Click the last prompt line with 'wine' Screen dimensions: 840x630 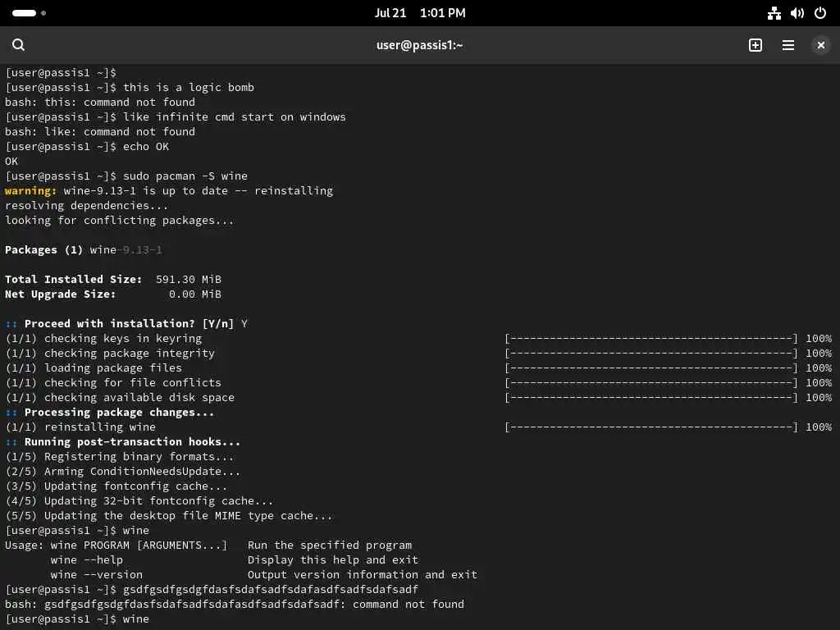[77, 619]
